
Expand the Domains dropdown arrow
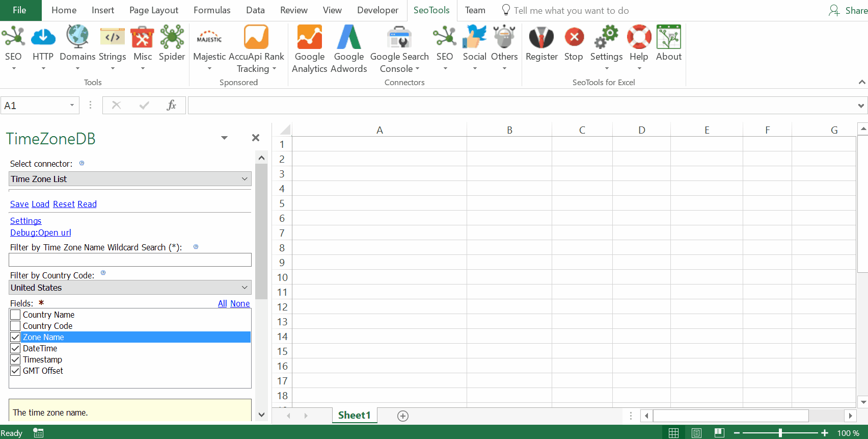click(x=77, y=68)
